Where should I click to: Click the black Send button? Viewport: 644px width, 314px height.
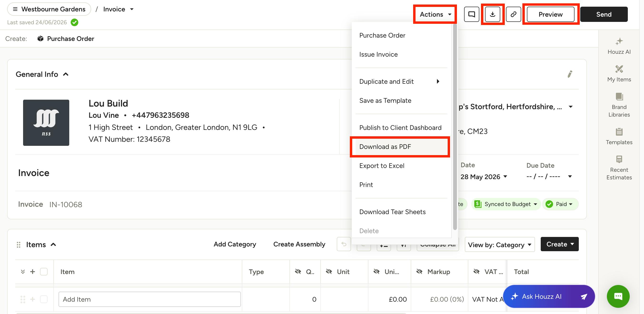(604, 14)
